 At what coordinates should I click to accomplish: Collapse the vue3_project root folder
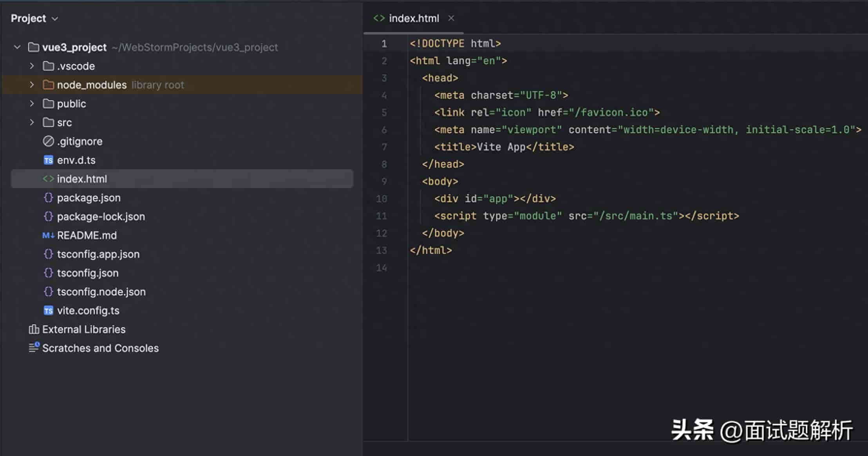click(x=17, y=47)
